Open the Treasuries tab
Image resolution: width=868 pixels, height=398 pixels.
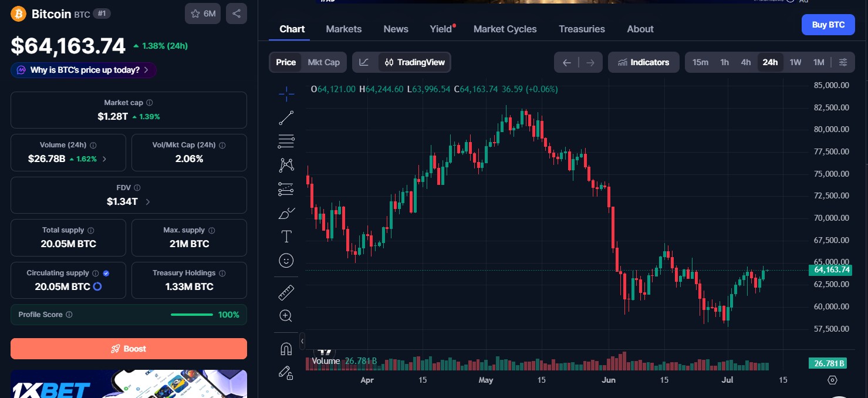(x=582, y=29)
